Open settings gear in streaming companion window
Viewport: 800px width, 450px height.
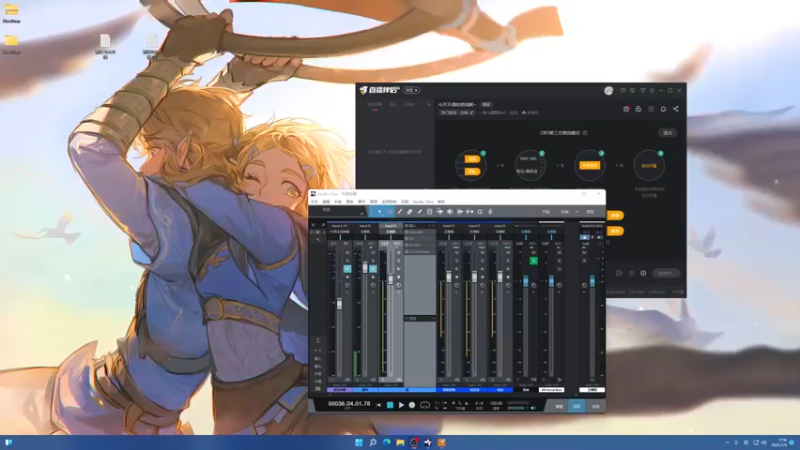(x=643, y=273)
